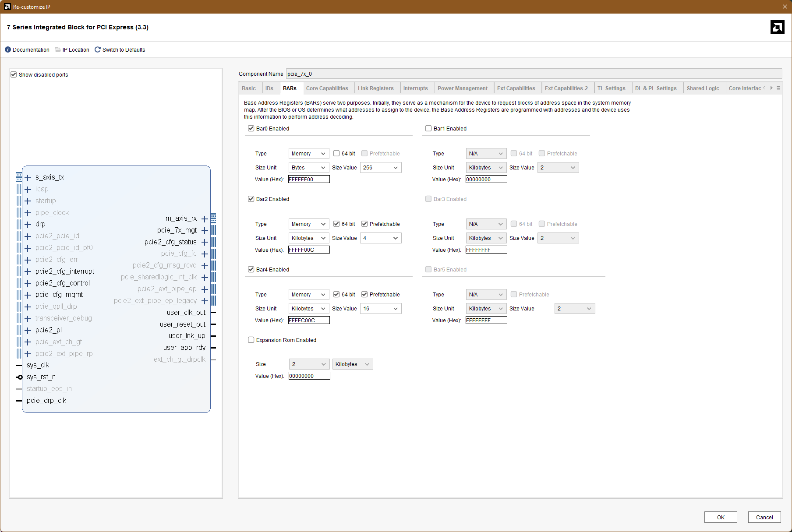This screenshot has width=792, height=532.
Task: Expand the pcie2_cfg_status port plus icon
Action: tap(205, 242)
